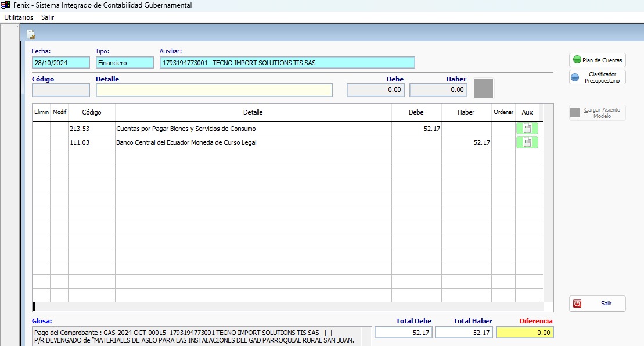Open auxiliary details icon for account 213.53
This screenshot has width=644, height=346.
coord(527,129)
